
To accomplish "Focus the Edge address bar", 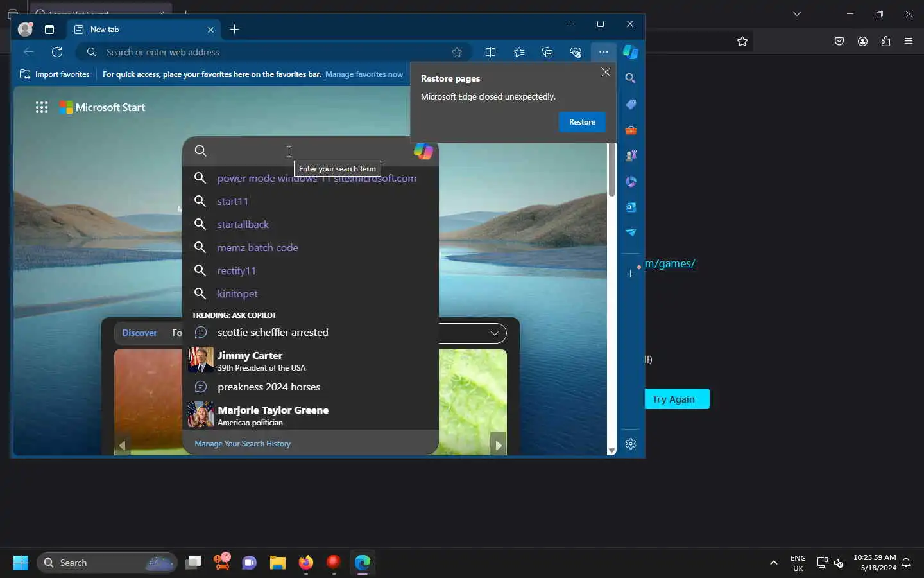I will click(x=273, y=52).
